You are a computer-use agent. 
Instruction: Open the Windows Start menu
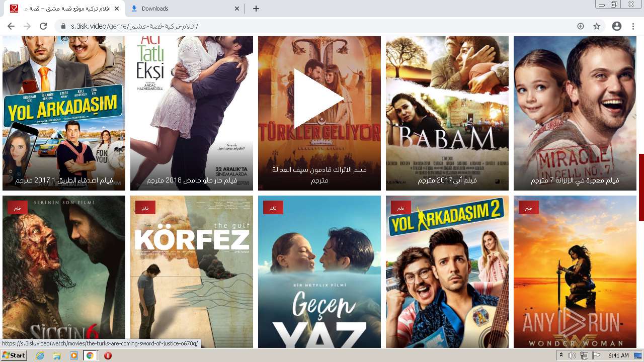pyautogui.click(x=14, y=355)
